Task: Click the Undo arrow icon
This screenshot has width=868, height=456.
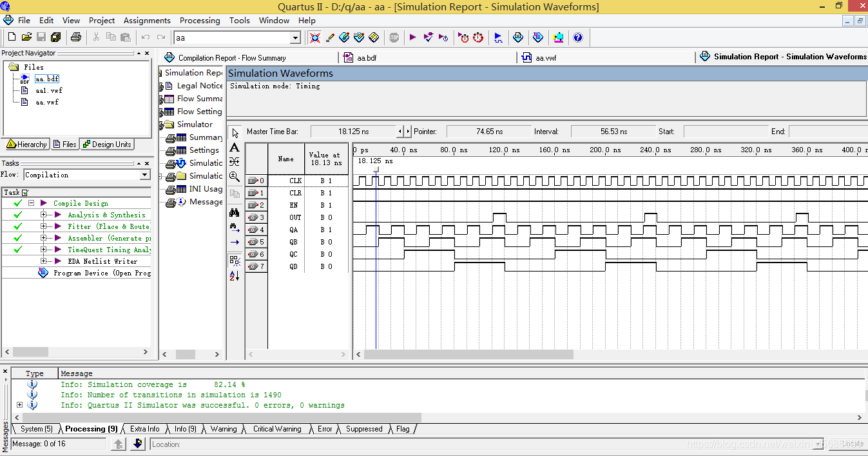Action: pyautogui.click(x=146, y=37)
